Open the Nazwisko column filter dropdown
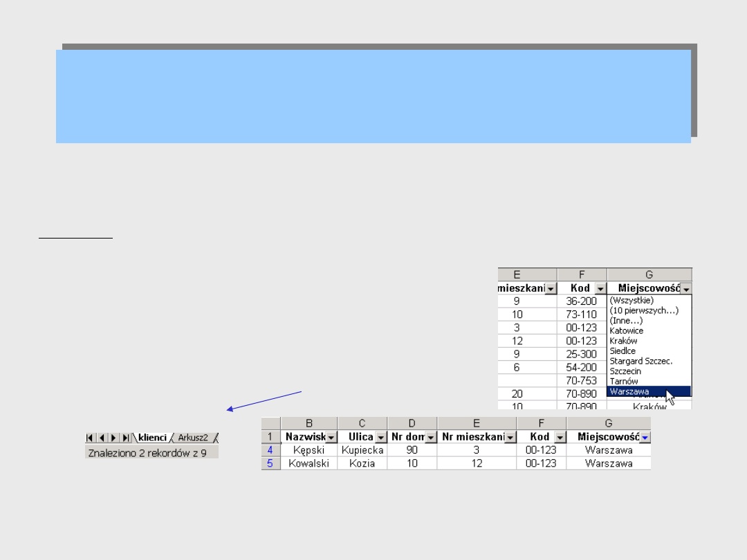 click(331, 437)
